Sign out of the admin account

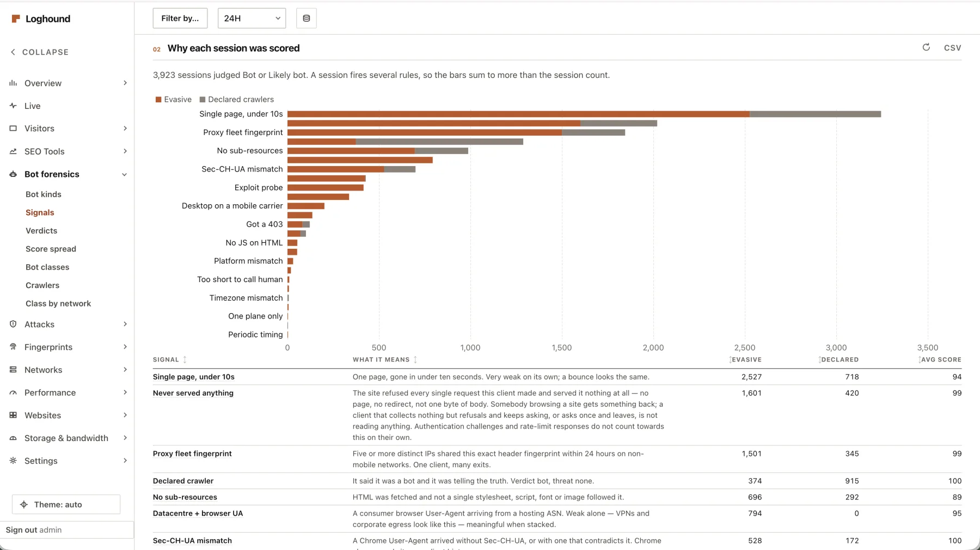click(21, 530)
